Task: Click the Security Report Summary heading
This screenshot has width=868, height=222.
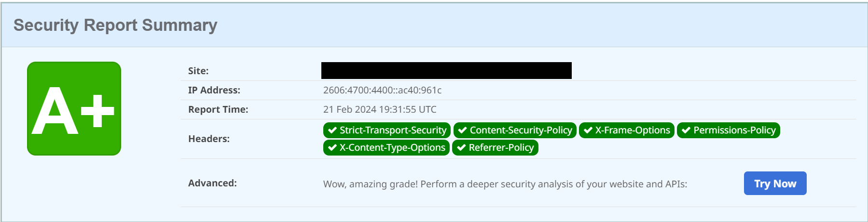Action: tap(115, 25)
